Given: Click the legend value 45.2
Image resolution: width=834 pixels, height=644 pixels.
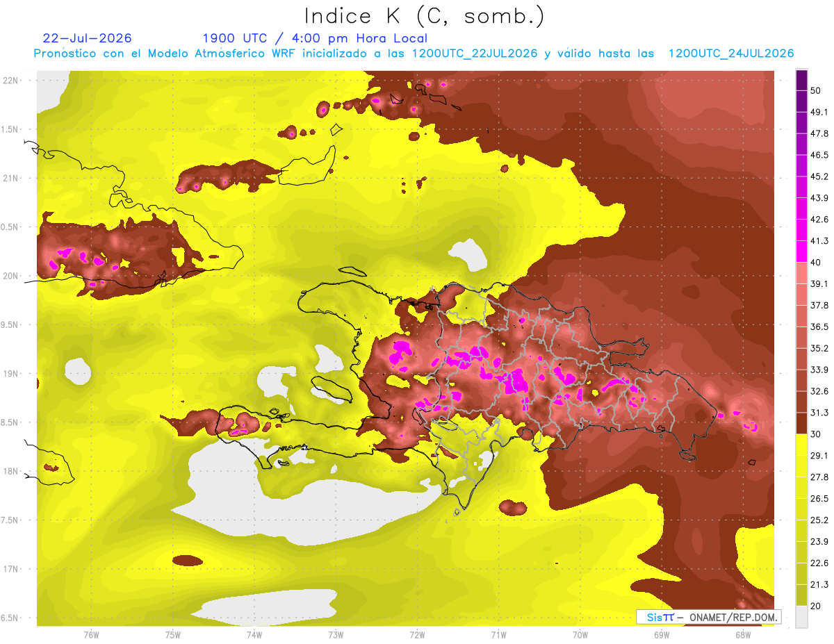Looking at the screenshot, I should [x=819, y=176].
